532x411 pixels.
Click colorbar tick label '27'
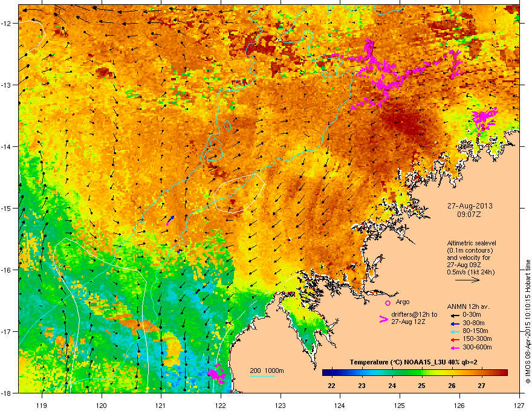pos(481,386)
